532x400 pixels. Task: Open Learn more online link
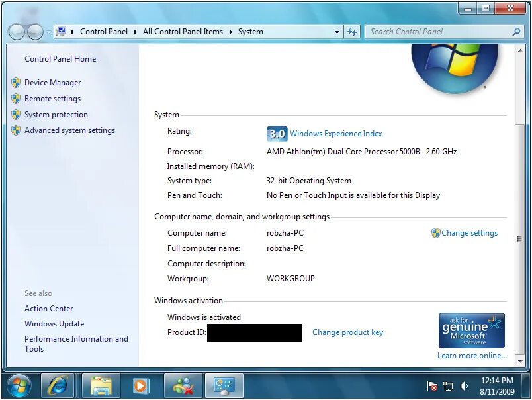[x=472, y=356]
